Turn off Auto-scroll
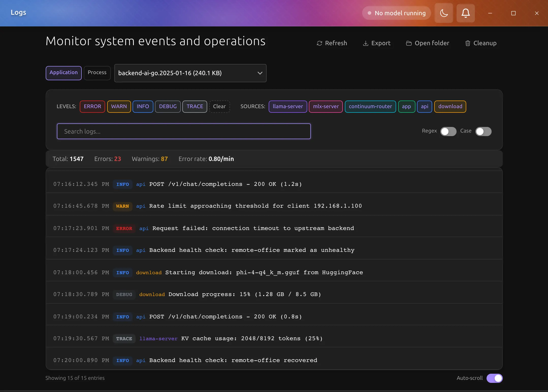548x392 pixels. (494, 378)
